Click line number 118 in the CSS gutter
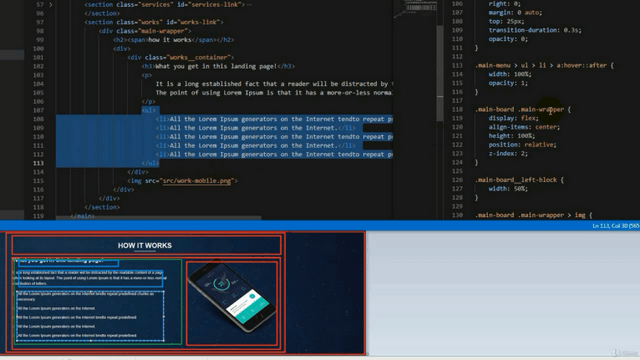 click(x=457, y=109)
